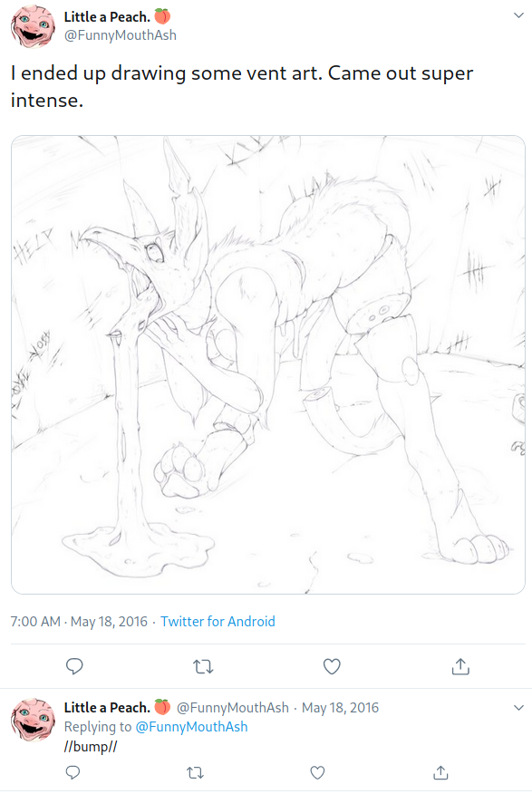The height and width of the screenshot is (794, 532).
Task: Retweet the //bump// reply tweet
Action: point(196,773)
